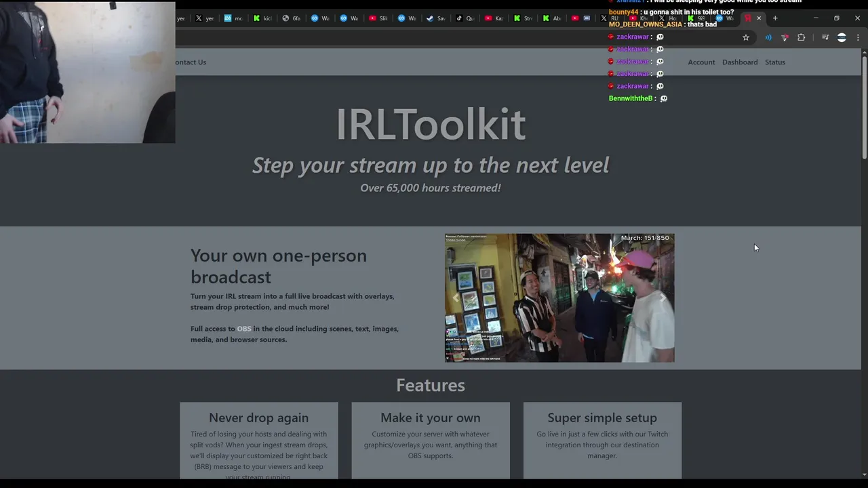Click the 'IRLToolkit' main heading

coord(431,124)
